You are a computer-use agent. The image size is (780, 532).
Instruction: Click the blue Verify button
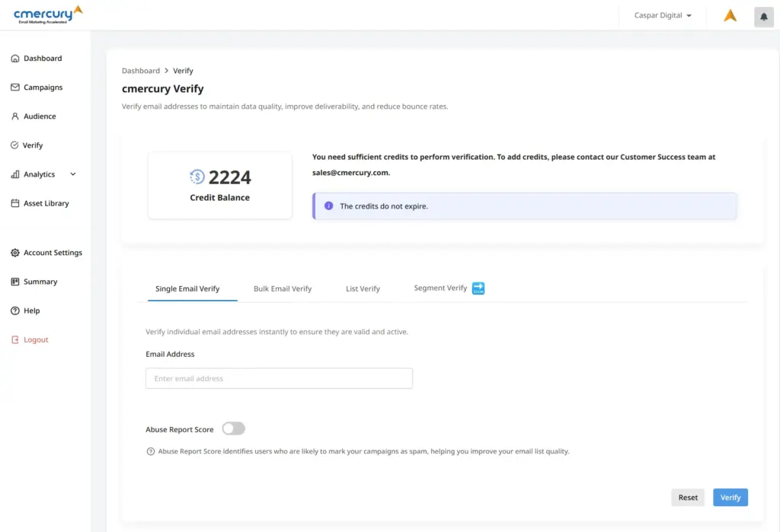730,497
